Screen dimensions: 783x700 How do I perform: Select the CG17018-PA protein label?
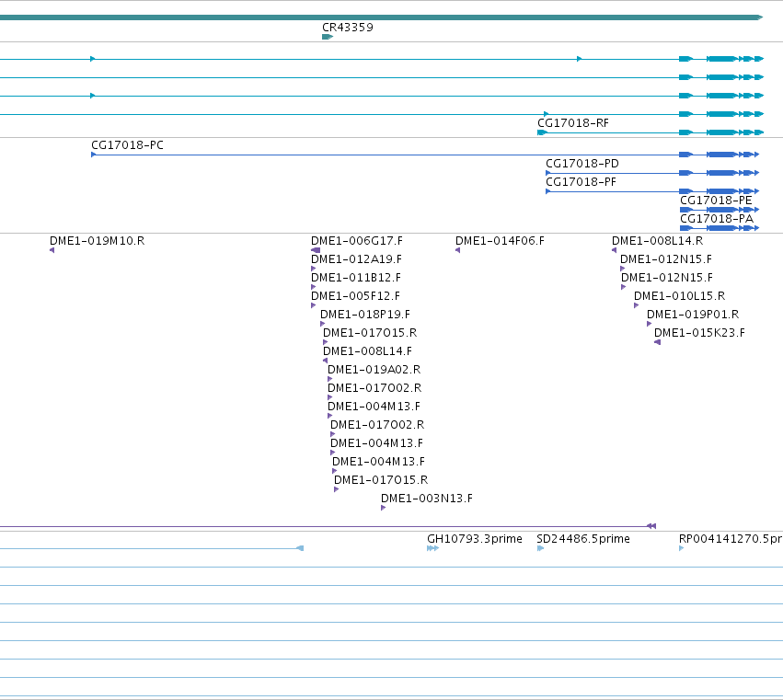717,219
